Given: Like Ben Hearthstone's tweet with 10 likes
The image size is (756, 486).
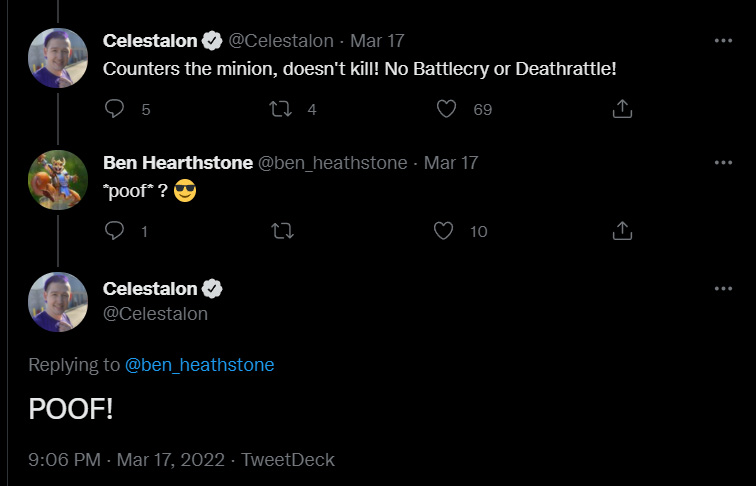Looking at the screenshot, I should pyautogui.click(x=445, y=231).
